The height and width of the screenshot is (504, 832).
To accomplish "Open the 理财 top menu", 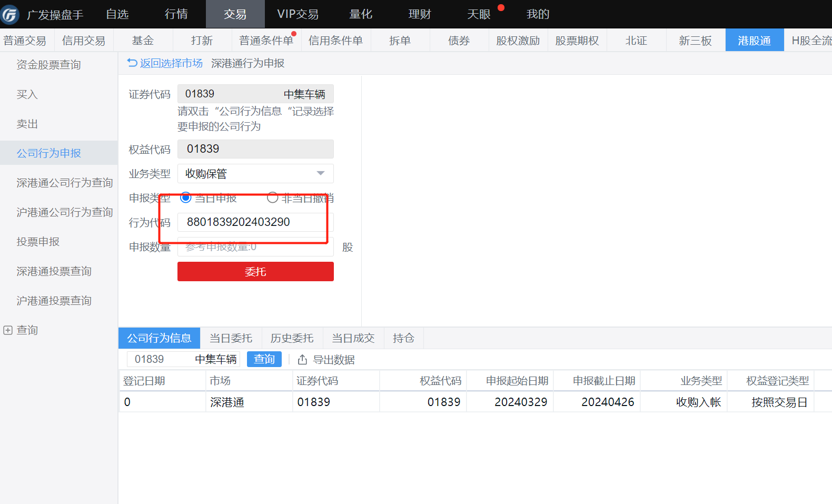I will tap(420, 14).
